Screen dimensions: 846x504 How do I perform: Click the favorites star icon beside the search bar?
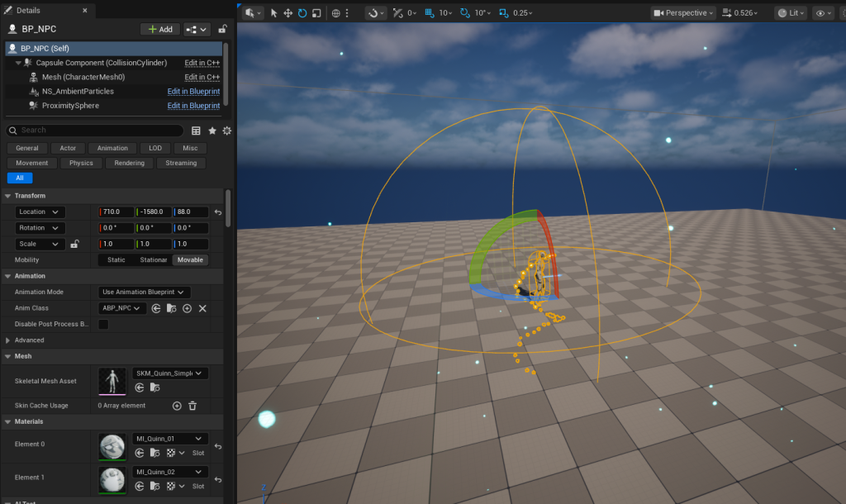211,130
